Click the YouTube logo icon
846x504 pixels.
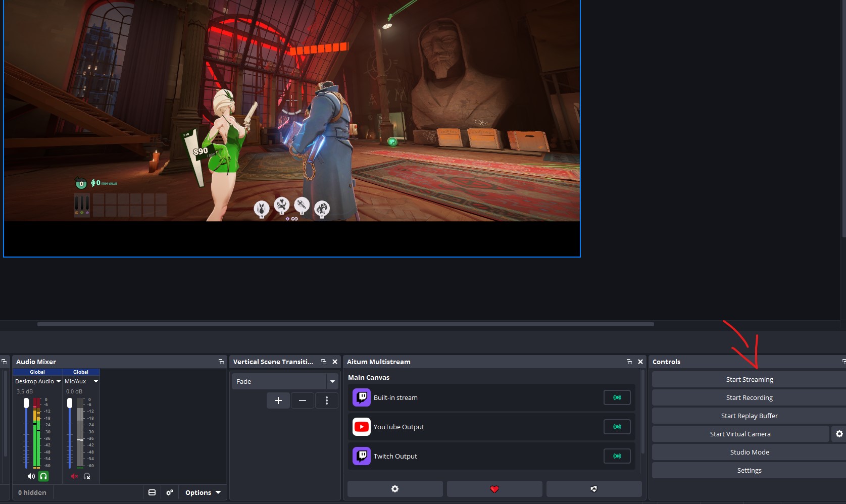(362, 427)
